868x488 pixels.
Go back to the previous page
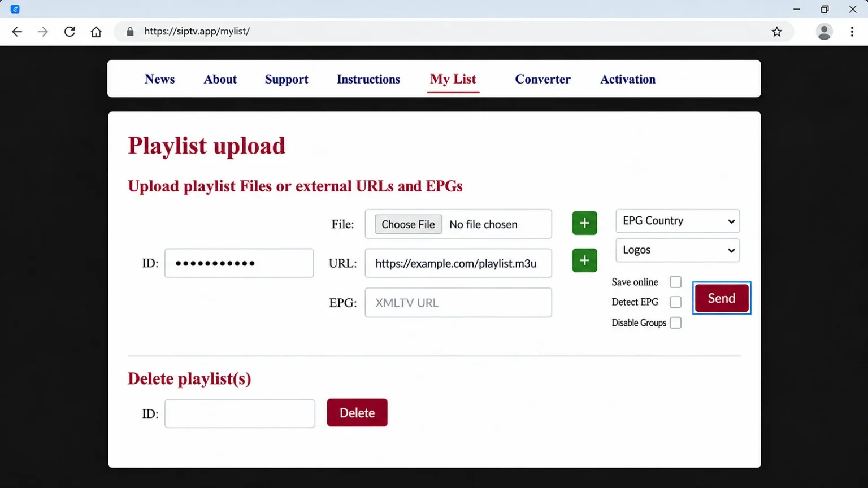[17, 32]
